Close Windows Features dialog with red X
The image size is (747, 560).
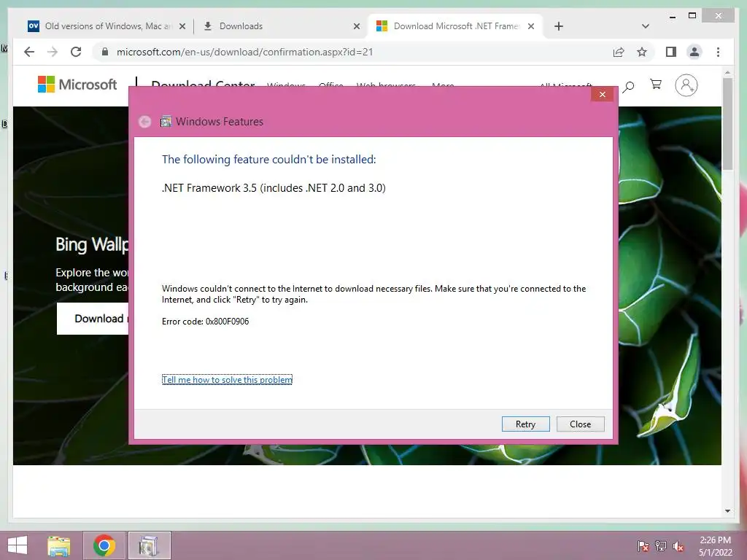(x=602, y=94)
